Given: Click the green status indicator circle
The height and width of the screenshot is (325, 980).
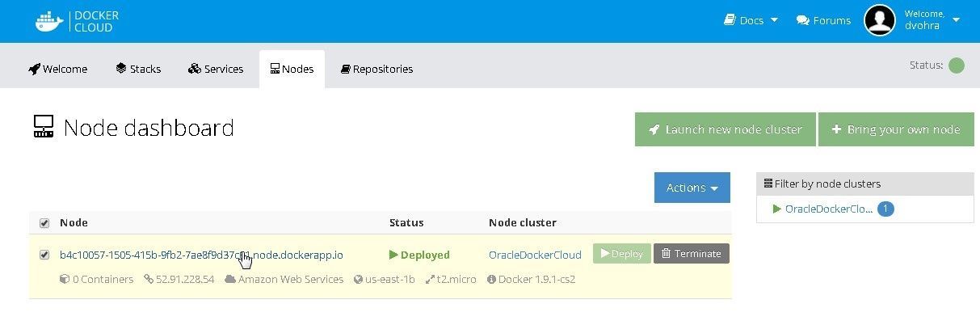Looking at the screenshot, I should (x=956, y=65).
